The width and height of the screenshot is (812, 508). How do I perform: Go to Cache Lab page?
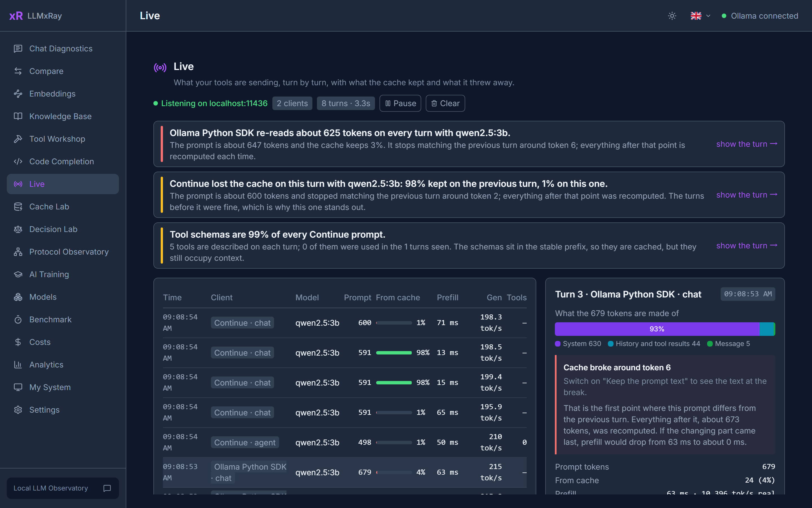tap(63, 207)
